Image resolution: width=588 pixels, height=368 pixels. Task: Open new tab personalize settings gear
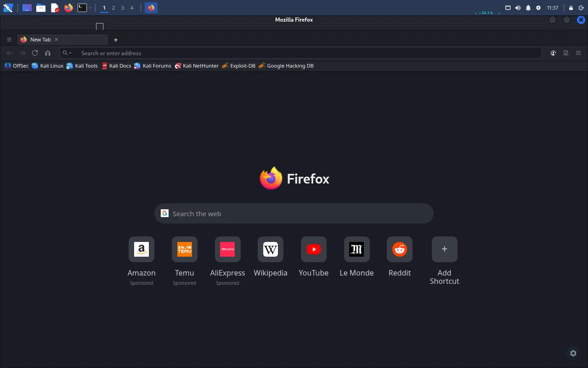(x=573, y=353)
